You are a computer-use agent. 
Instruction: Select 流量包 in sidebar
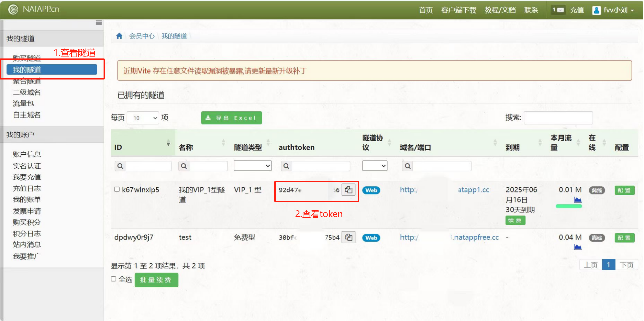coord(23,103)
